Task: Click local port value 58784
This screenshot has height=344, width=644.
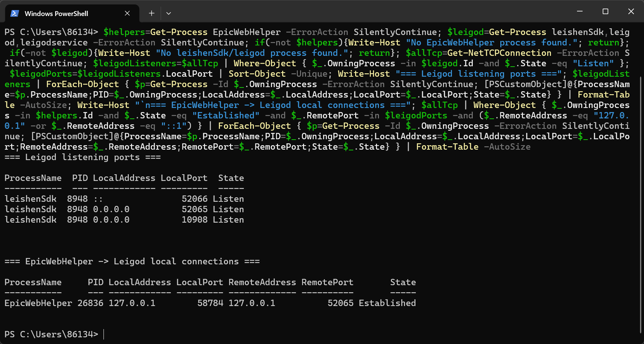Action: coord(210,303)
